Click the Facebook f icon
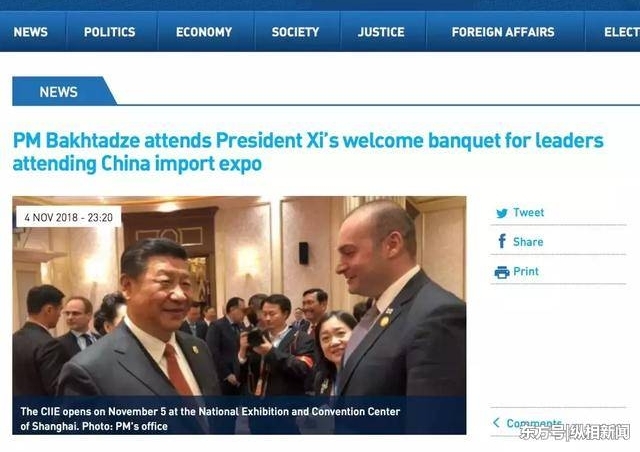The height and width of the screenshot is (452, 640). (x=502, y=241)
